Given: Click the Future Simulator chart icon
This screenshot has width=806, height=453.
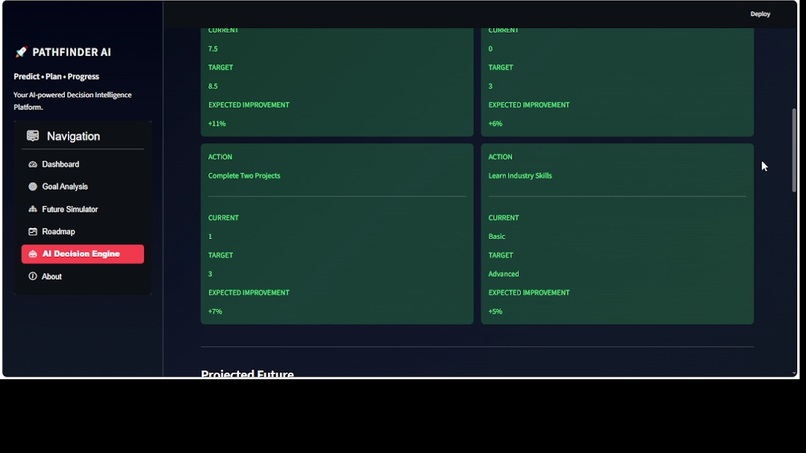Looking at the screenshot, I should (x=33, y=209).
